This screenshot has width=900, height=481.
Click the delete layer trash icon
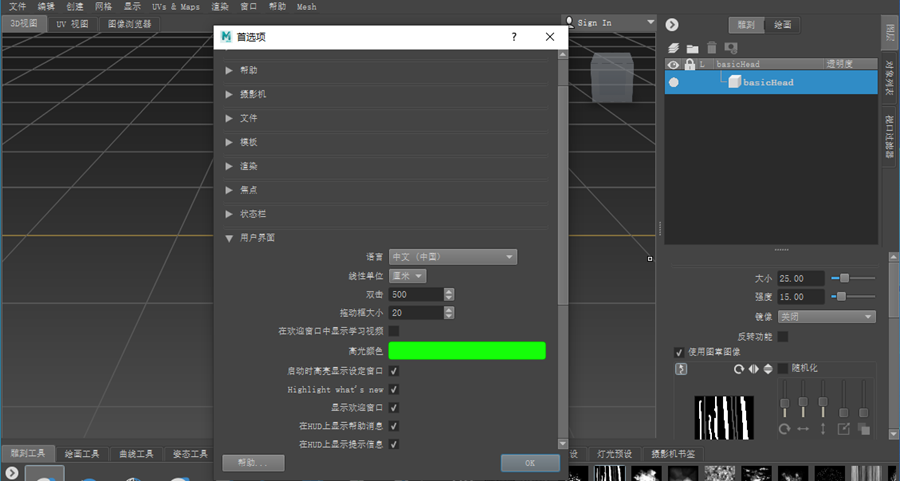[x=712, y=48]
